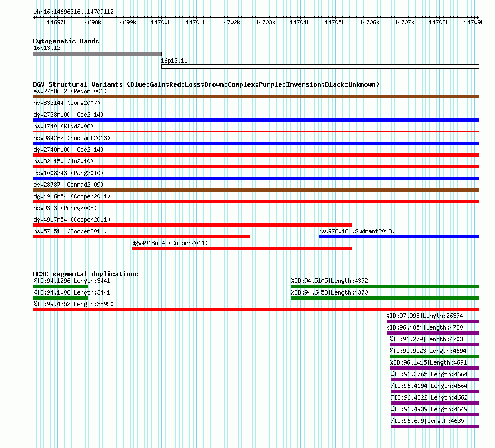Select nsv9353 (Perry2008) label

coord(65,208)
